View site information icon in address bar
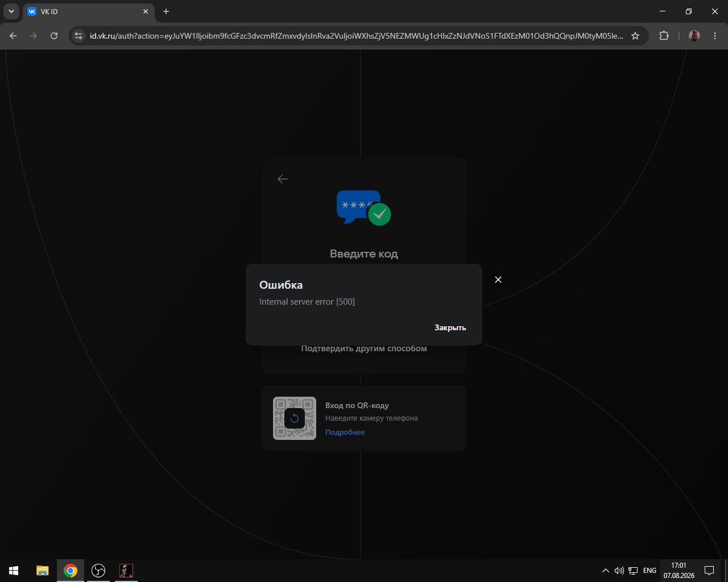This screenshot has height=582, width=728. click(x=79, y=36)
